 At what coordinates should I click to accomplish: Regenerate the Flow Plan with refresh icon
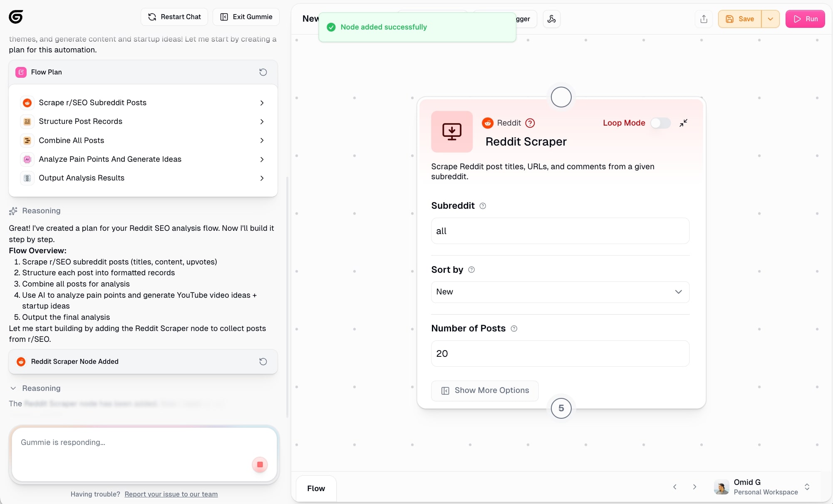coord(263,72)
